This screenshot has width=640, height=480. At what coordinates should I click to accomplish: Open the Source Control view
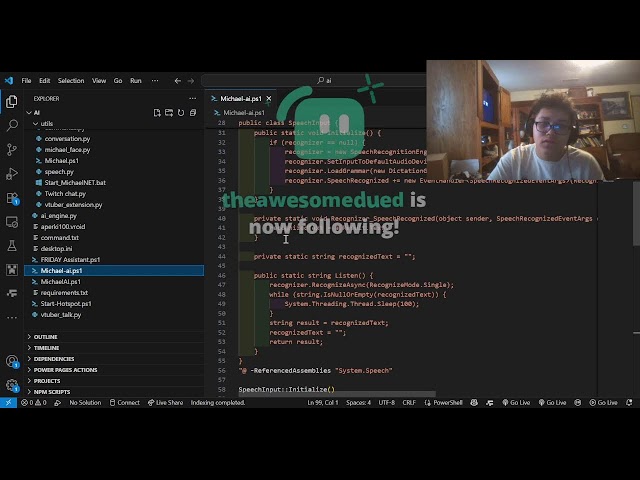12,149
